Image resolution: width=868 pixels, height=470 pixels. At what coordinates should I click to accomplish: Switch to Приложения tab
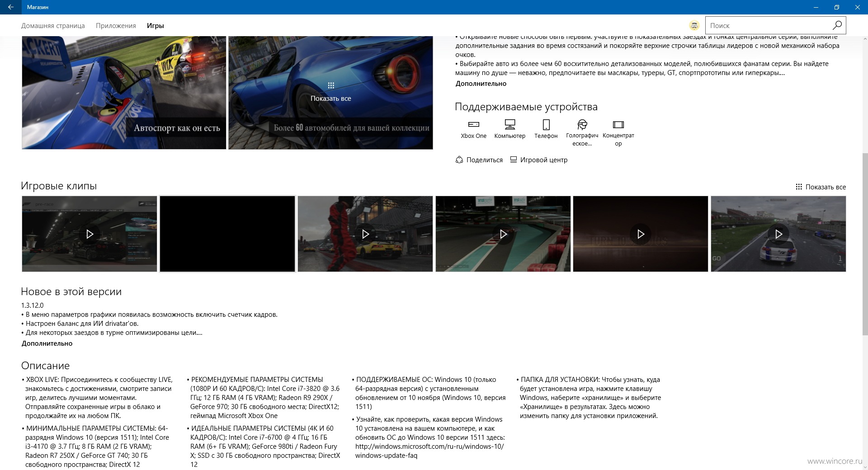coord(116,26)
